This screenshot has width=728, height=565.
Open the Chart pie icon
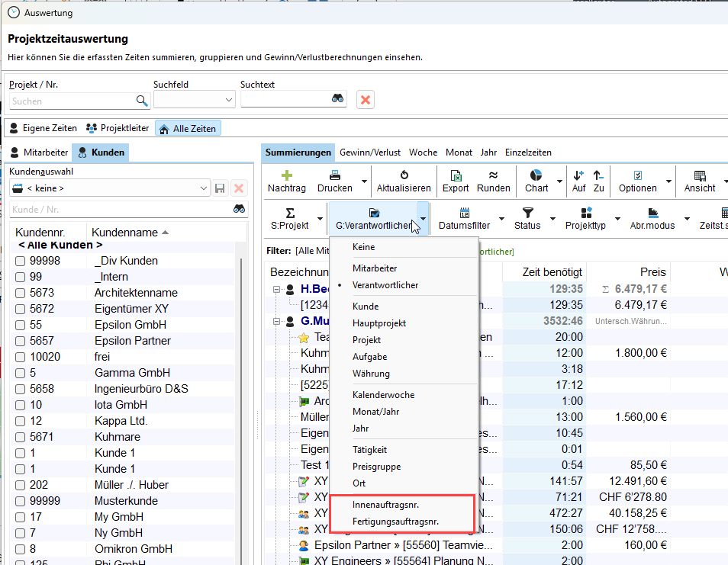coord(536,175)
